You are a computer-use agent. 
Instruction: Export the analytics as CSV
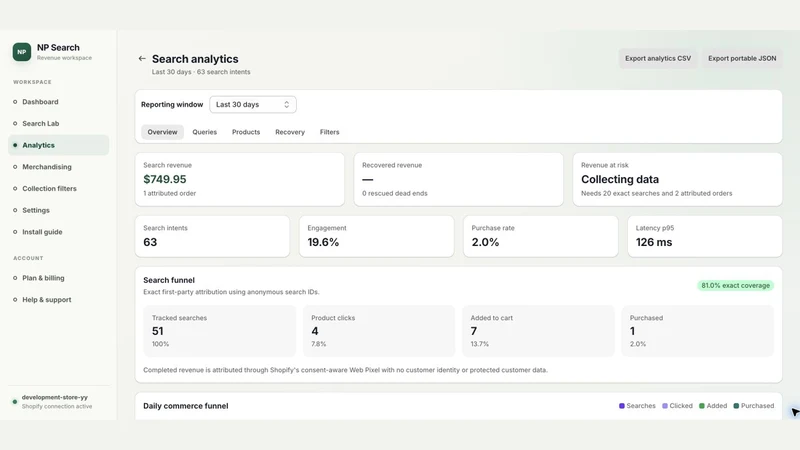tap(658, 59)
